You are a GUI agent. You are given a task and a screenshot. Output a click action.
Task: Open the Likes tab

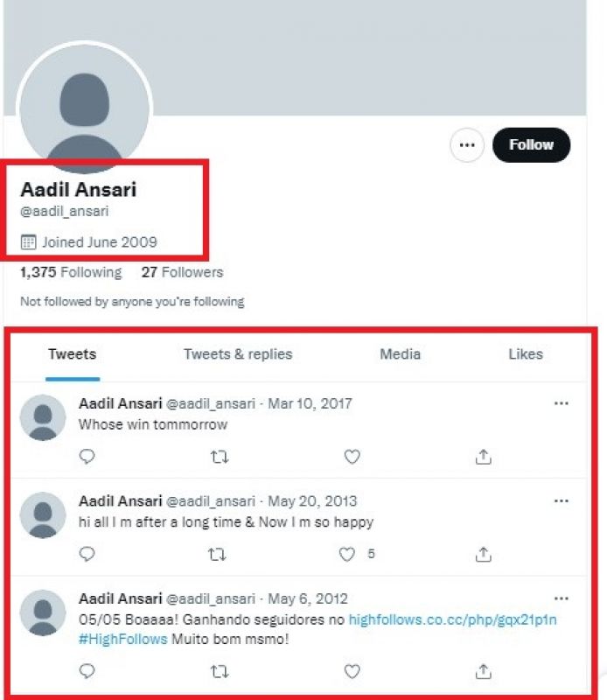click(x=527, y=354)
